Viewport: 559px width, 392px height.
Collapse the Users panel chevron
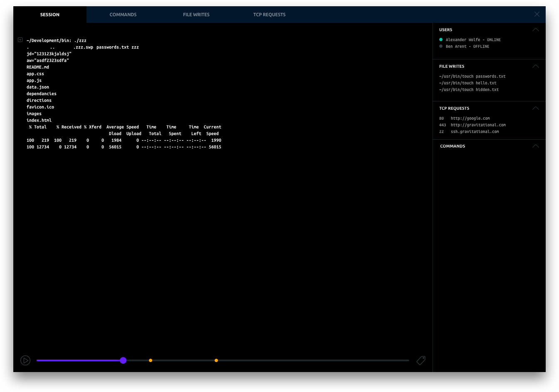pos(536,30)
